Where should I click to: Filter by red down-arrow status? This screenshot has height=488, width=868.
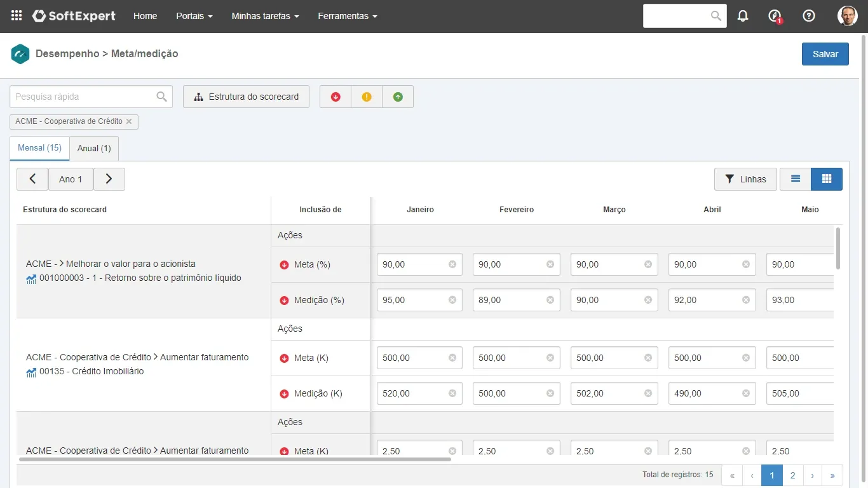point(336,97)
